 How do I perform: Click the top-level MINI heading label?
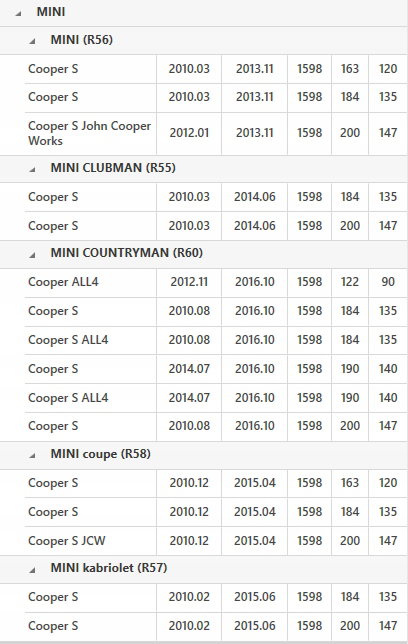51,12
